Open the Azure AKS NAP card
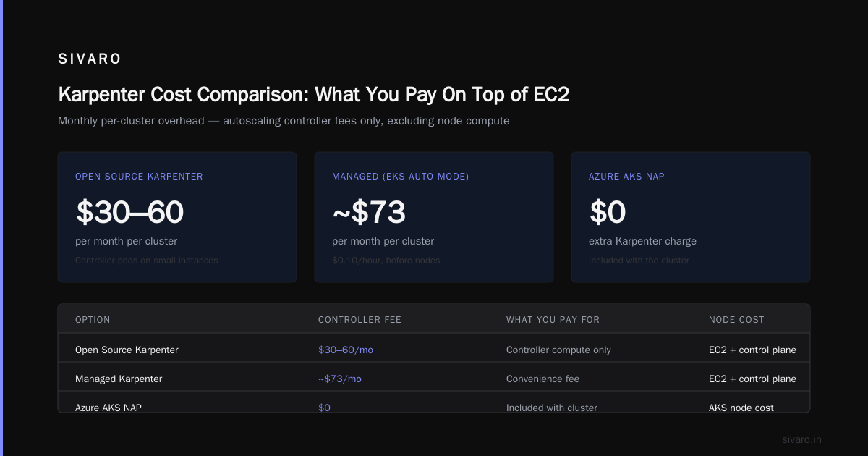 click(x=691, y=217)
